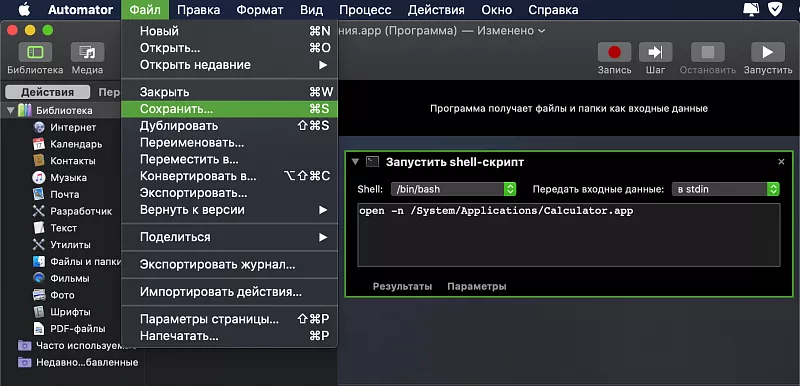800x386 pixels.
Task: Collapse the Запустить shell-скрипт action triangle
Action: pyautogui.click(x=356, y=162)
